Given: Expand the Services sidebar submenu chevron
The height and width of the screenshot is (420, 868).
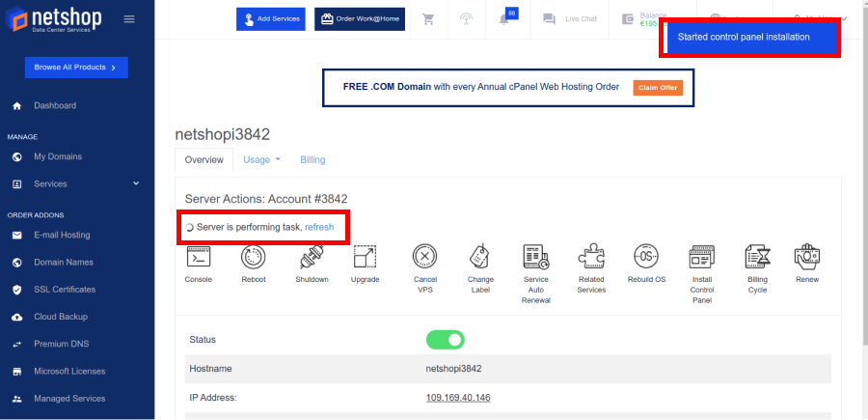Looking at the screenshot, I should tap(136, 183).
